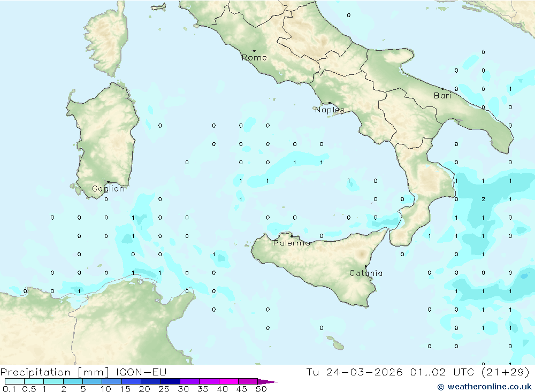Pick the 25–30 mm legend color swatch
535x392 pixels.
[170, 381]
